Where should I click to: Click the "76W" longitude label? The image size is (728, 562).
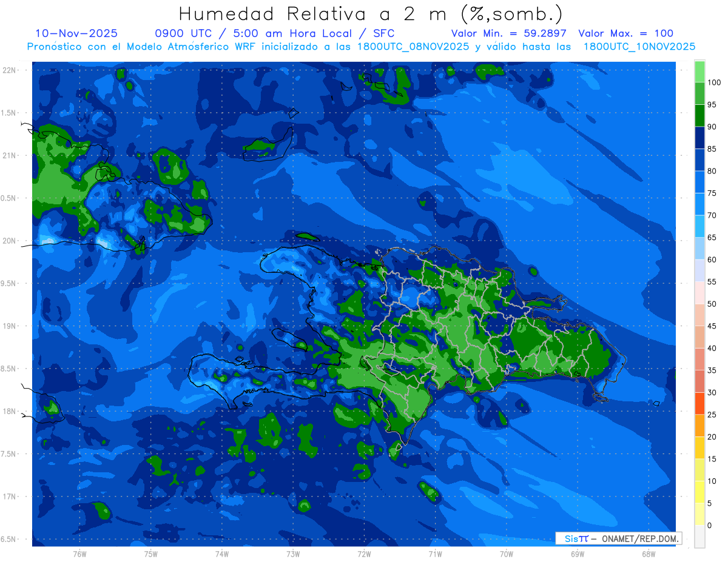pos(79,554)
